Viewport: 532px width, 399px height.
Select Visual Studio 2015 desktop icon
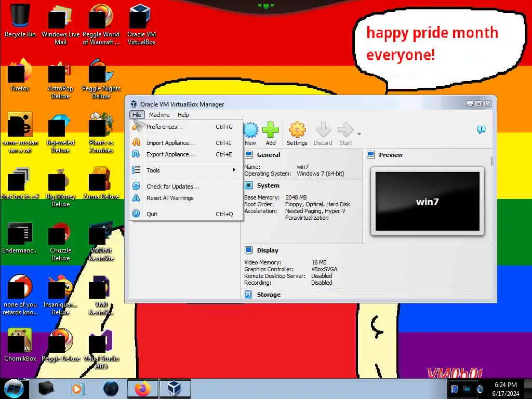[x=101, y=350]
